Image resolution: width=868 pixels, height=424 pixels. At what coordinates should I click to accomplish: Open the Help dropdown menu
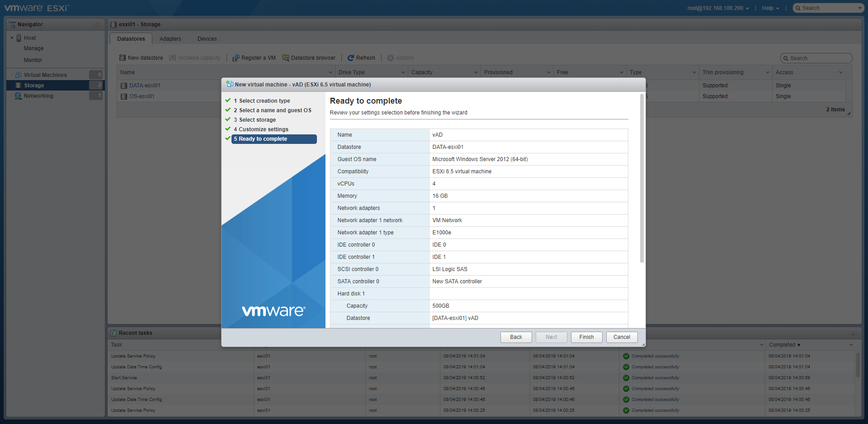point(770,8)
